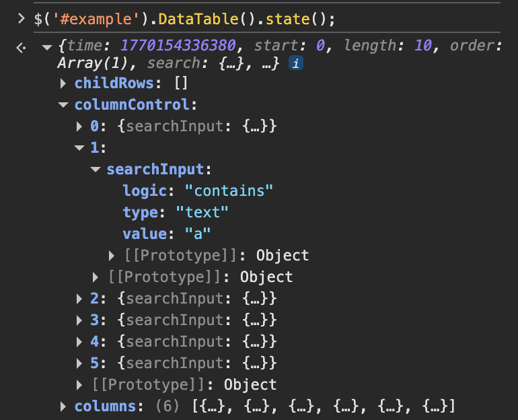This screenshot has height=420, width=518.
Task: Expand the childRows array
Action: pos(63,83)
